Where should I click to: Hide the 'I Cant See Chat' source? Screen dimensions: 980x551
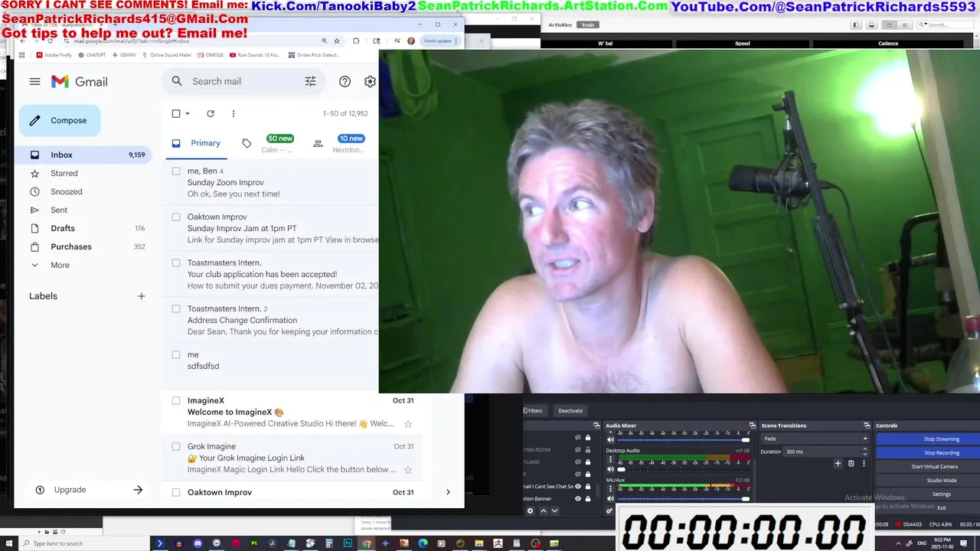coord(578,486)
